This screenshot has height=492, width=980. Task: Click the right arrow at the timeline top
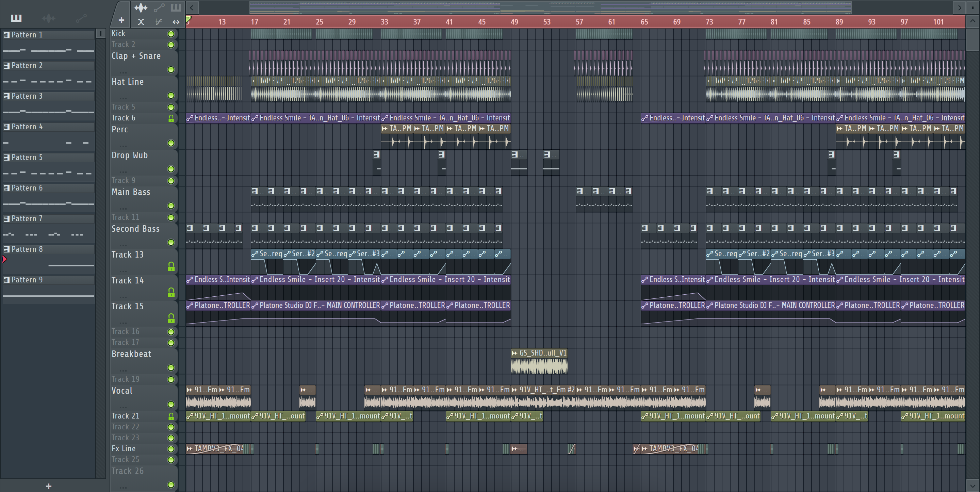(x=959, y=7)
